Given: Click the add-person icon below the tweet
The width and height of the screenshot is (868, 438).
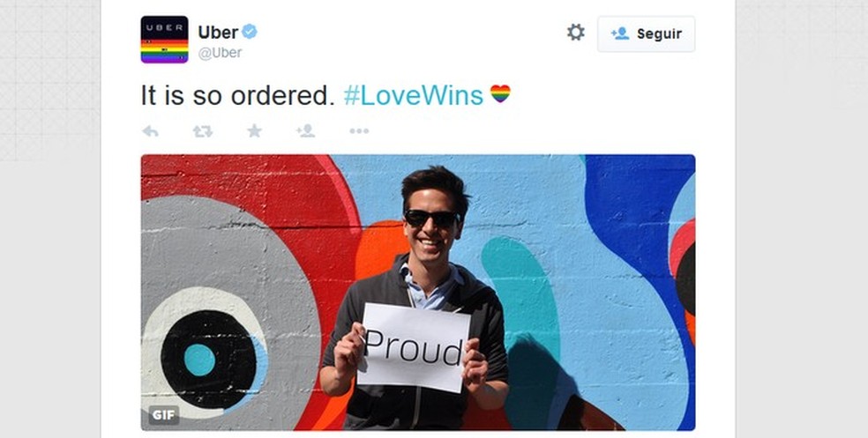Looking at the screenshot, I should [x=305, y=130].
